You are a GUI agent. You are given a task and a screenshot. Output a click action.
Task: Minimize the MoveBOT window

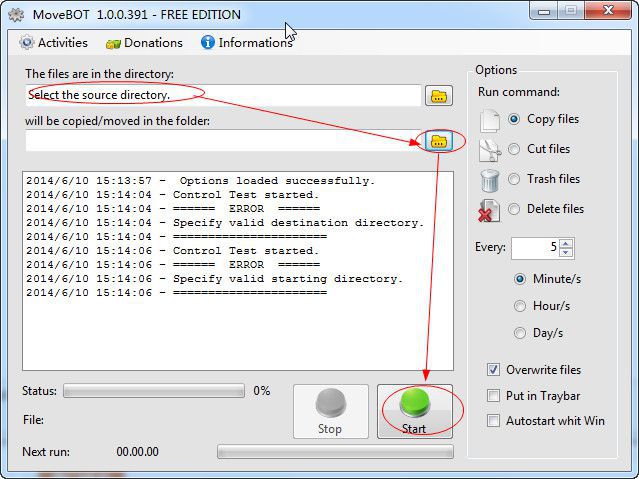(544, 11)
